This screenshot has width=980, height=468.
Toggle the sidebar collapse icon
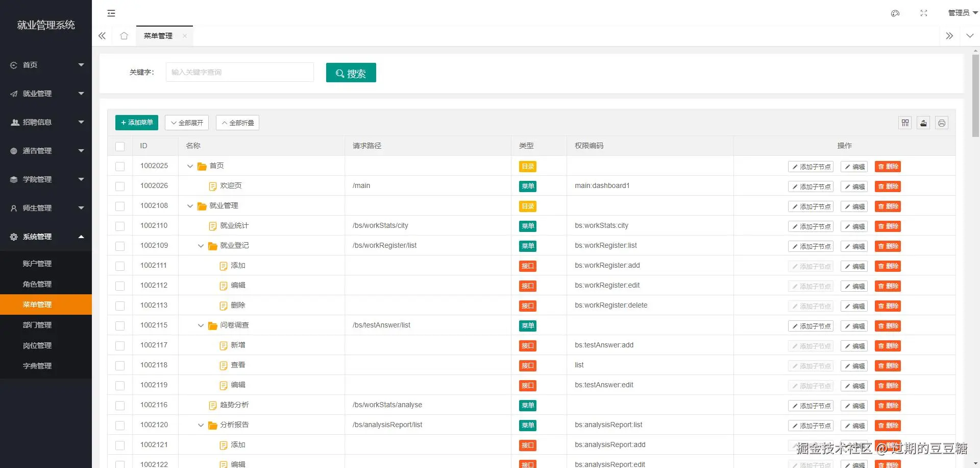(111, 13)
